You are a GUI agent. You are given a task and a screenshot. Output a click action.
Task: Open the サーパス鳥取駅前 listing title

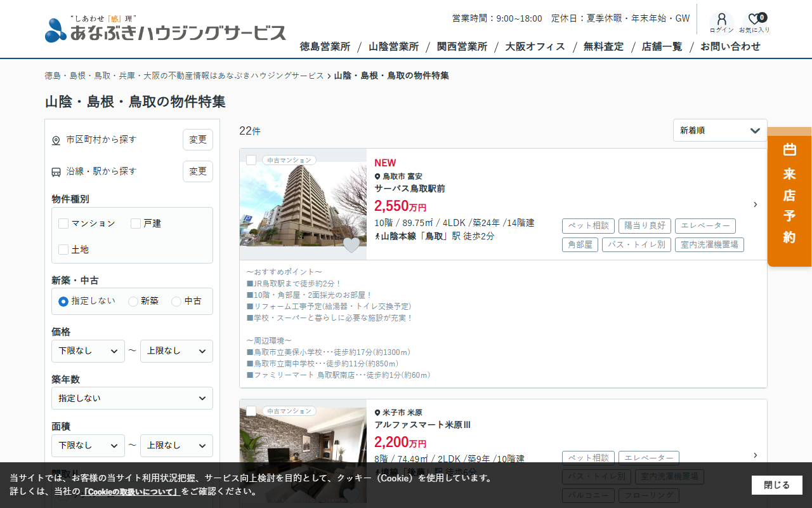[410, 189]
